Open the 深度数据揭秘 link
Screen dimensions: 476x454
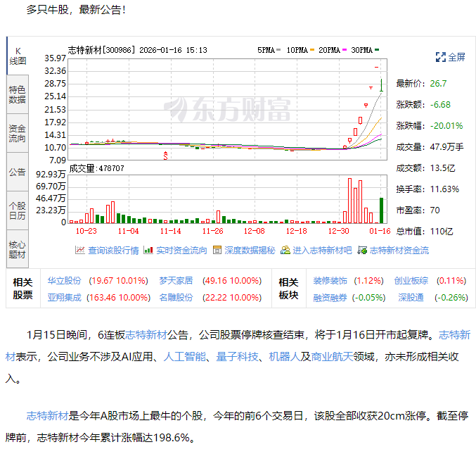coord(250,251)
